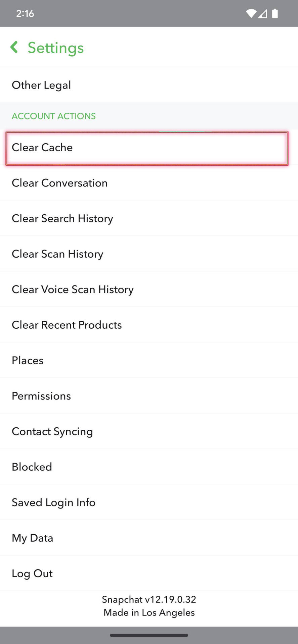
Task: Open Other Legal settings
Action: click(41, 85)
